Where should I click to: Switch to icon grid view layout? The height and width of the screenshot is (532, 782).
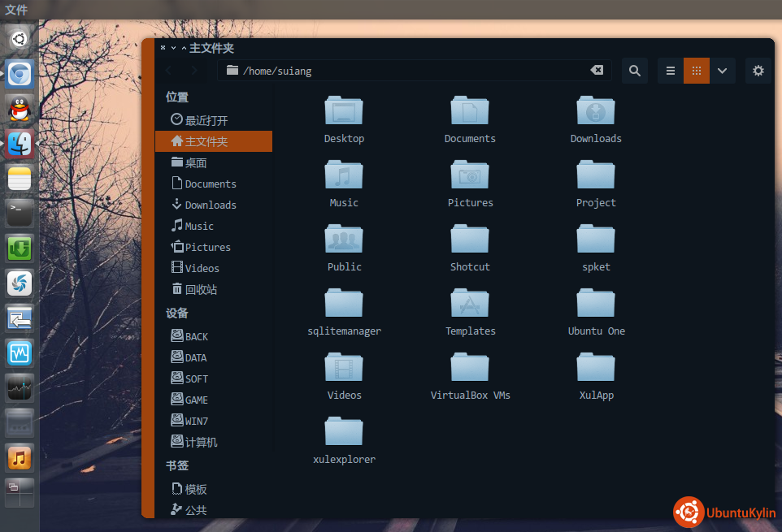coord(697,71)
